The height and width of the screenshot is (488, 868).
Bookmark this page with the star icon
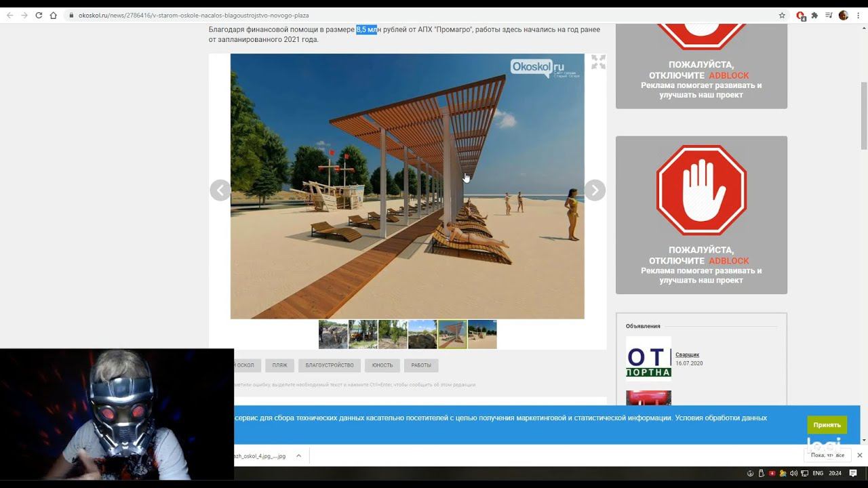782,16
